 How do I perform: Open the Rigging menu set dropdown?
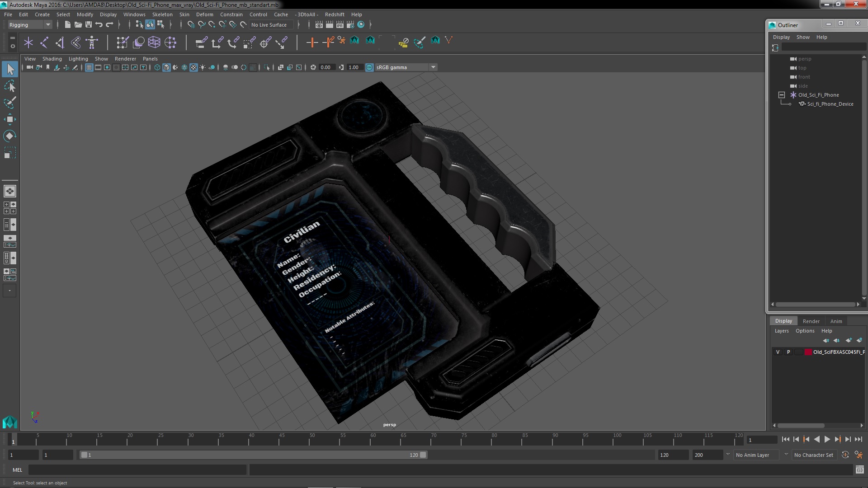click(47, 25)
